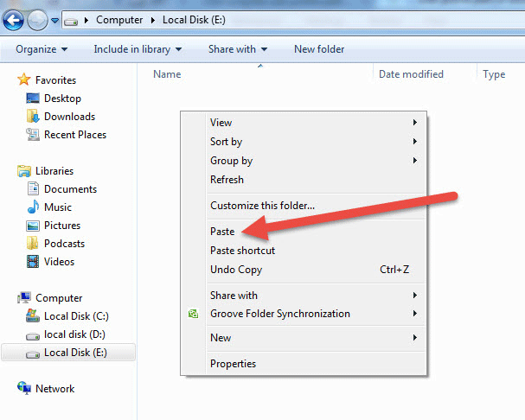The height and width of the screenshot is (420, 525).
Task: Select Local Disk (E:) in navigation pane
Action: pos(68,353)
